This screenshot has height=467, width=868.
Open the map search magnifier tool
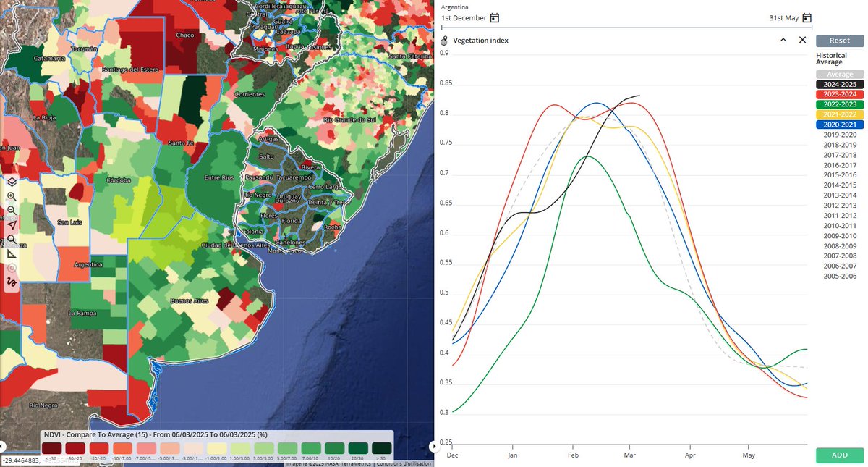(x=12, y=239)
